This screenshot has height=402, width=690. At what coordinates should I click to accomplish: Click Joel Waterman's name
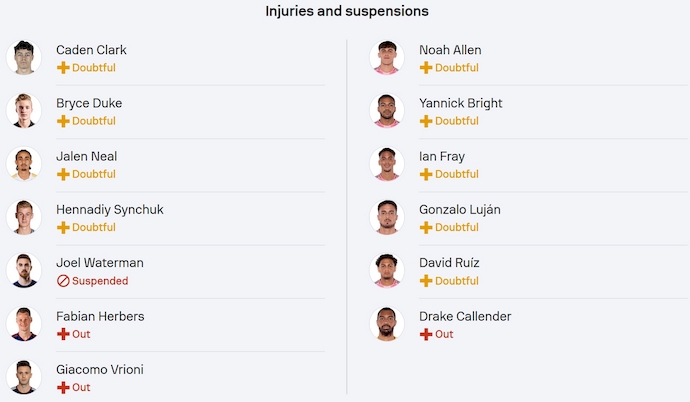(100, 263)
